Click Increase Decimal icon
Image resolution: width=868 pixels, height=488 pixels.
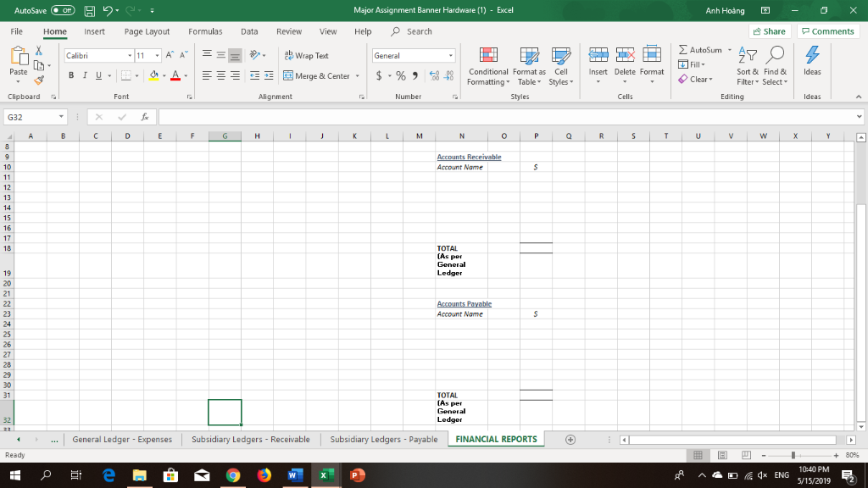pos(434,75)
